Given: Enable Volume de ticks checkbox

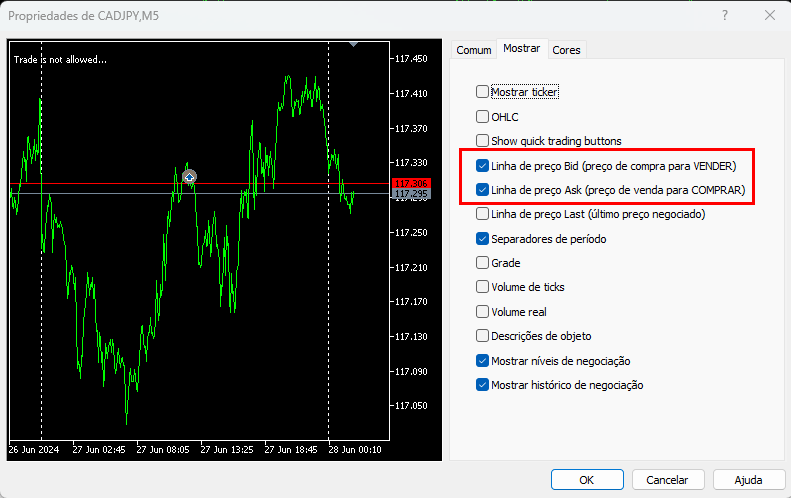Looking at the screenshot, I should [x=482, y=287].
